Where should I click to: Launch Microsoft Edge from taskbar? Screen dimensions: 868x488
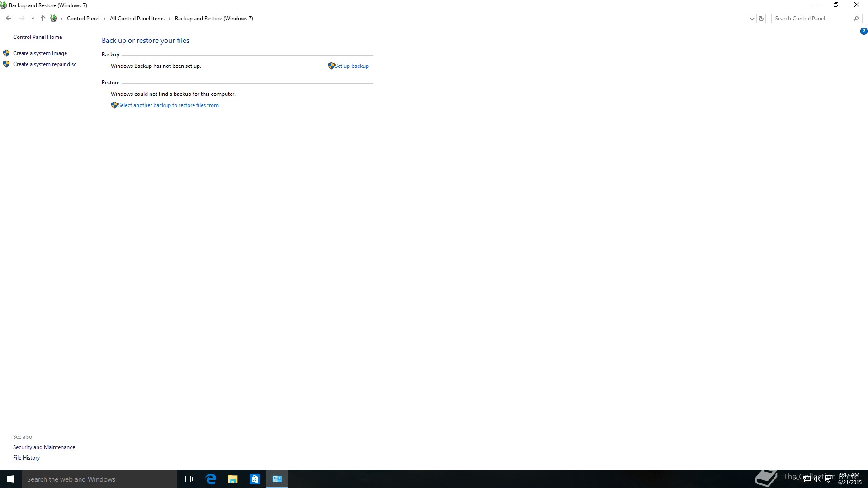point(211,479)
